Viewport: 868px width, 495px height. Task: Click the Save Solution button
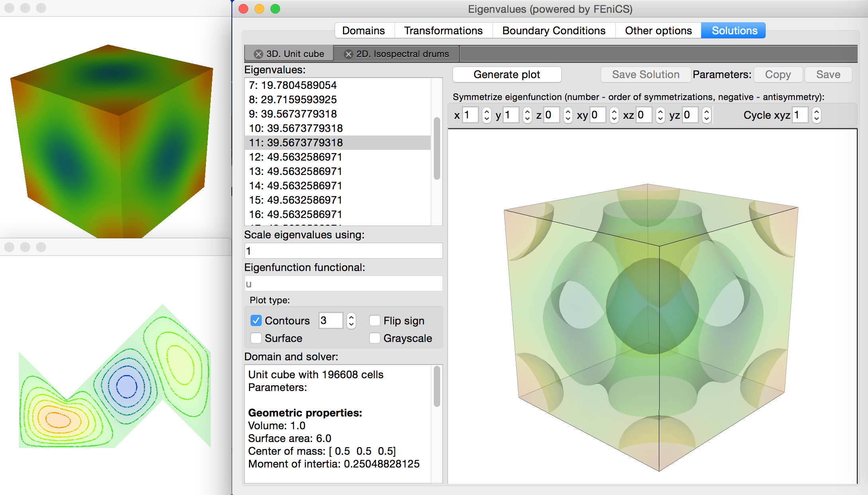coord(645,75)
